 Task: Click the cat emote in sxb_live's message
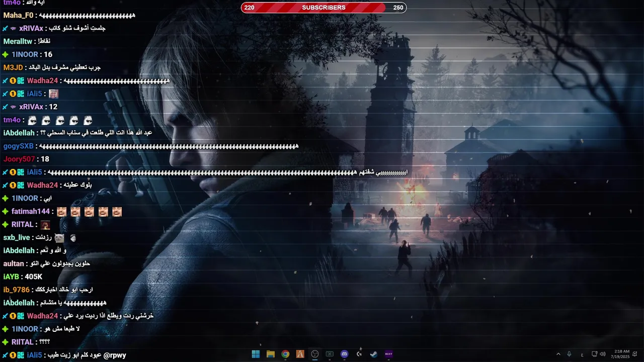click(x=59, y=238)
